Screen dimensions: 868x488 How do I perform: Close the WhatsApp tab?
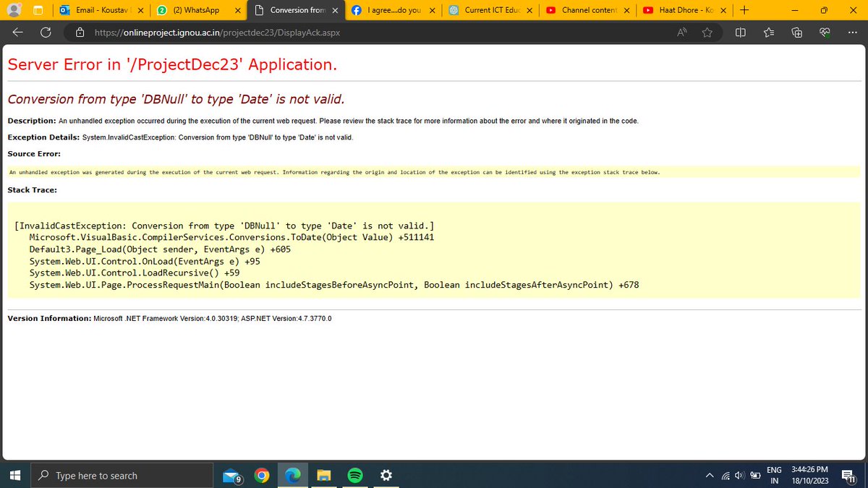pos(237,10)
